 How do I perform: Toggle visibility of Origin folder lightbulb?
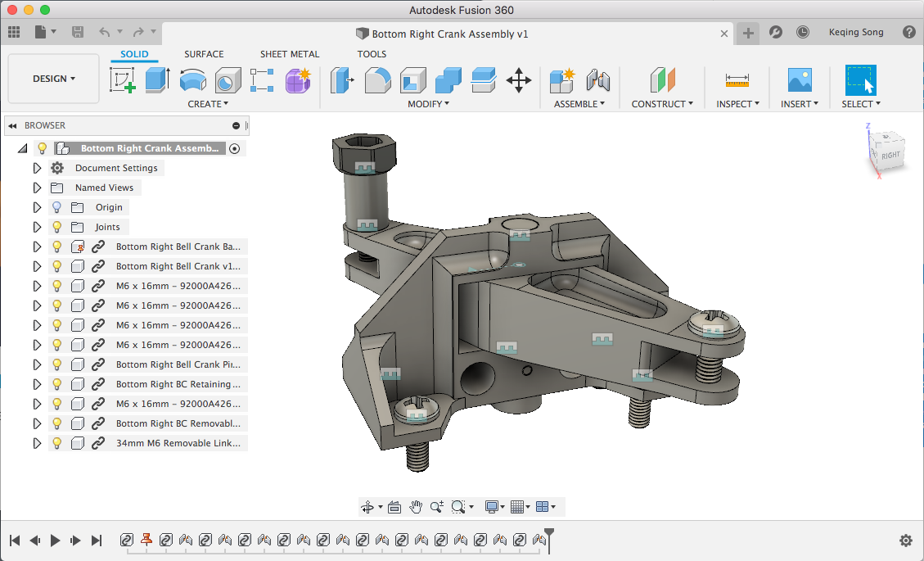[57, 207]
